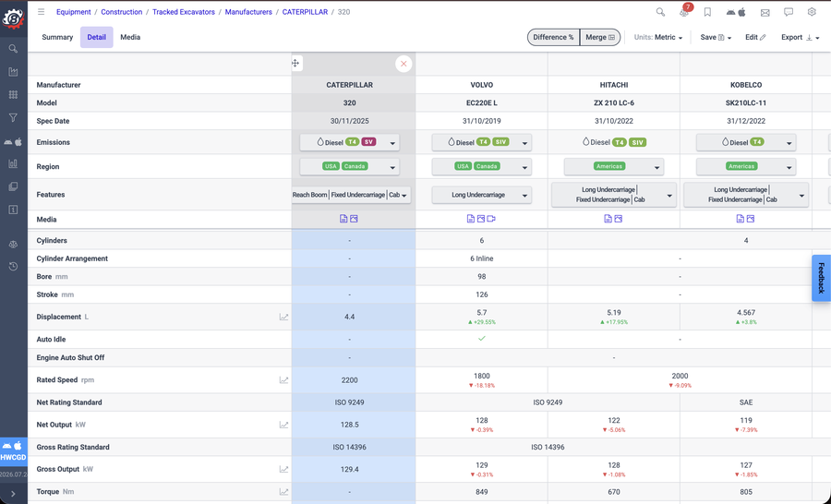The width and height of the screenshot is (831, 504).
Task: Expand the Kobelco Emissions dropdown
Action: click(746, 142)
